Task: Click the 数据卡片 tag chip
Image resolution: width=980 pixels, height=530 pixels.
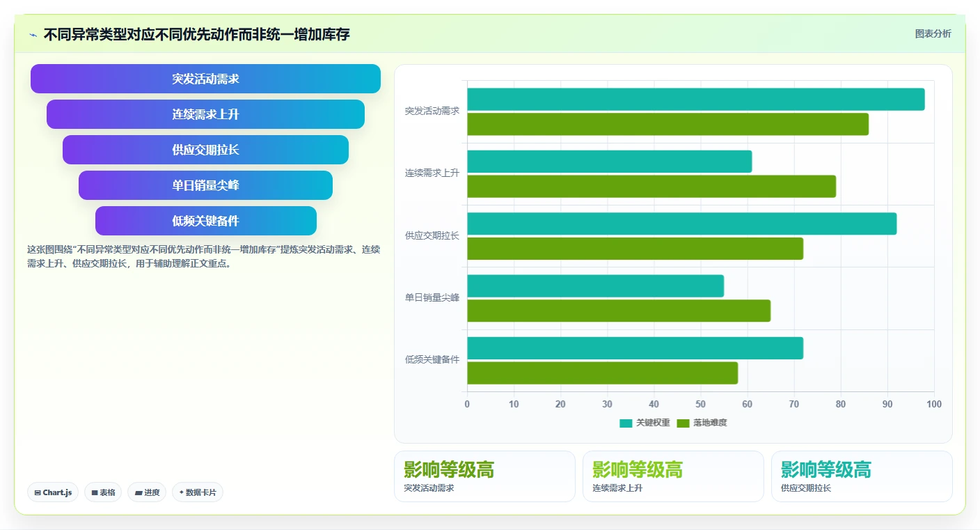Action: point(198,492)
